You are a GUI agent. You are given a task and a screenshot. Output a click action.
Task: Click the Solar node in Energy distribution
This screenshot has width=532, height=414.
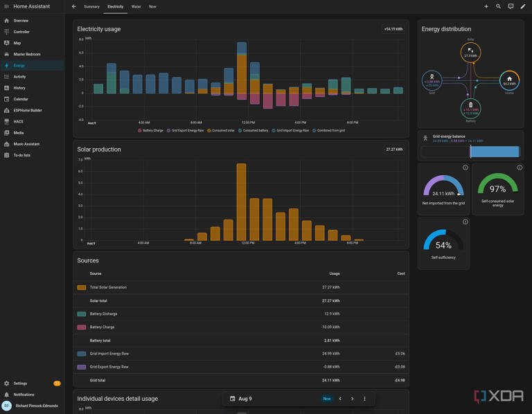pyautogui.click(x=470, y=52)
